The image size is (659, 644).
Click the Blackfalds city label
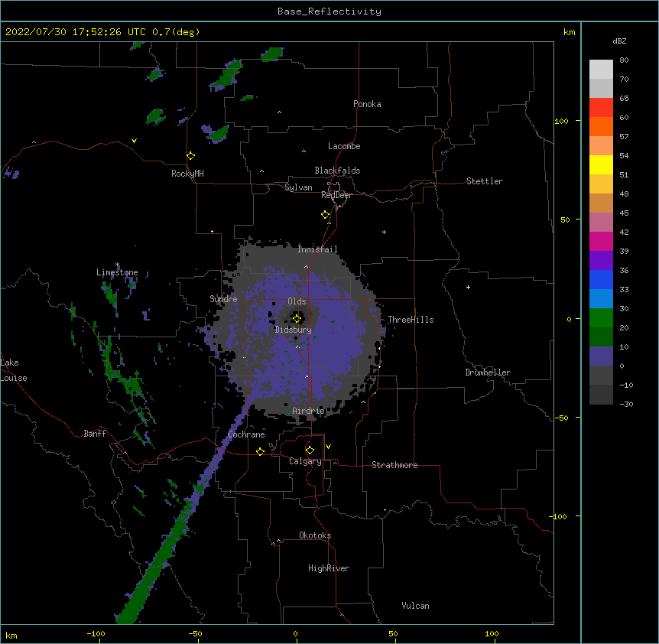pyautogui.click(x=337, y=171)
